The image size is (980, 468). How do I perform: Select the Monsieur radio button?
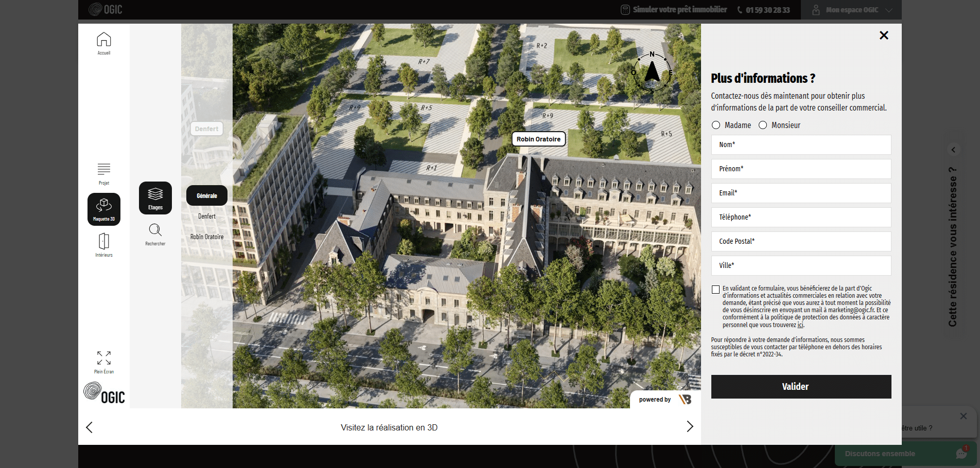763,125
